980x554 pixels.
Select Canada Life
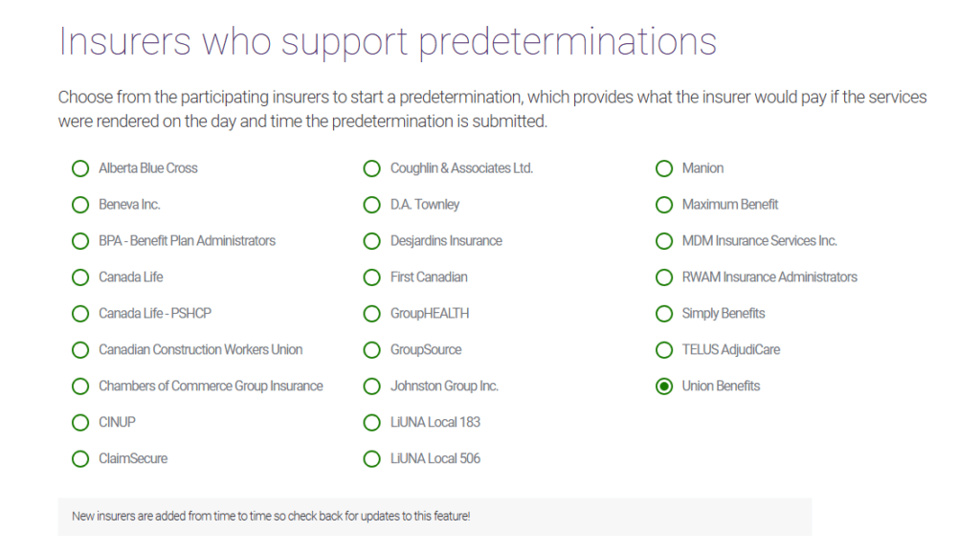tap(80, 277)
